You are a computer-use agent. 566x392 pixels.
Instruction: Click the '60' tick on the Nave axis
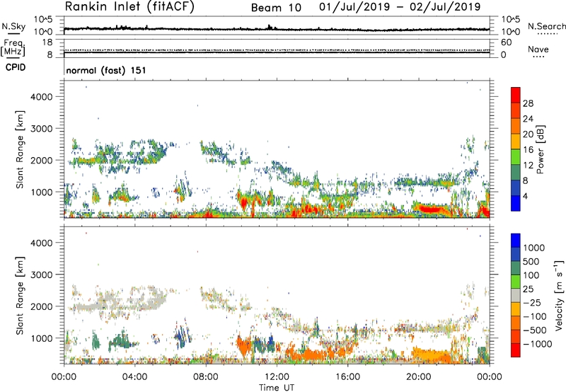[506, 42]
